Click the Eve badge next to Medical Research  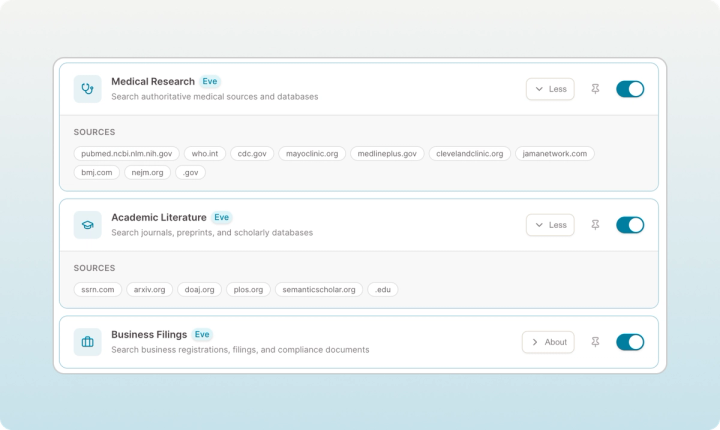210,81
